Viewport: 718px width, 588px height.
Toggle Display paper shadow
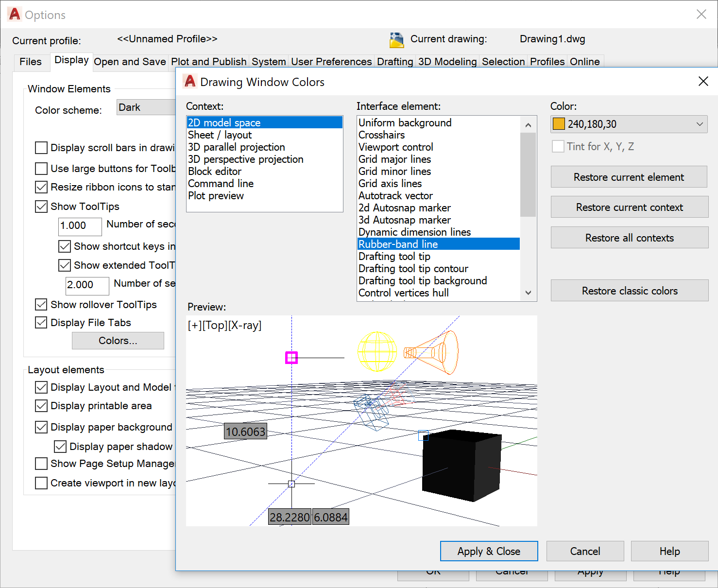pos(60,447)
